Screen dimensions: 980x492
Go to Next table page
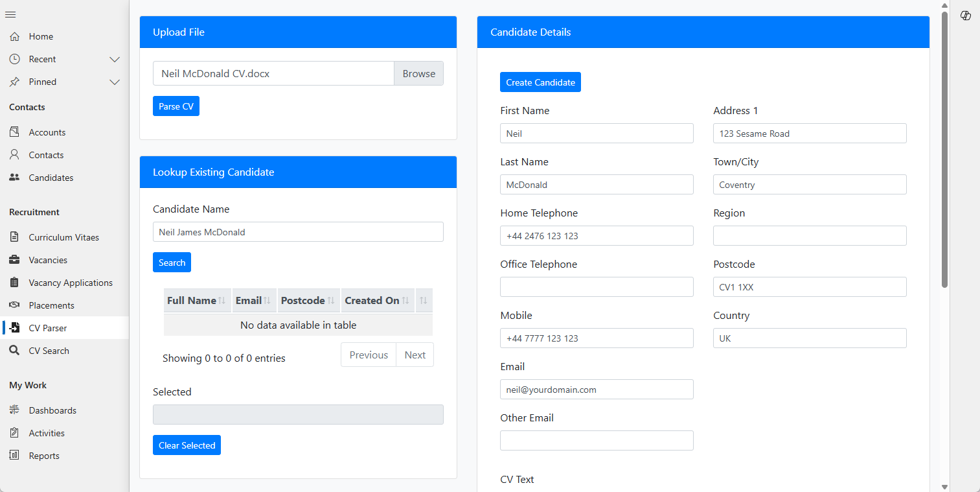point(415,355)
